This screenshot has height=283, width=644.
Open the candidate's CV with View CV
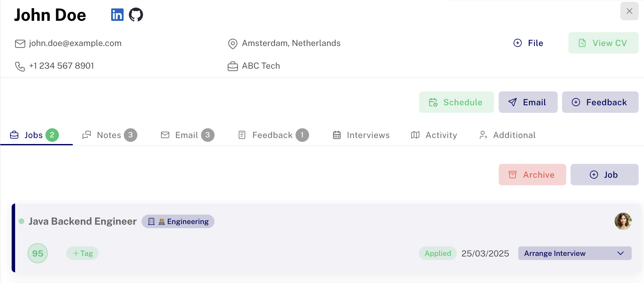coord(603,43)
